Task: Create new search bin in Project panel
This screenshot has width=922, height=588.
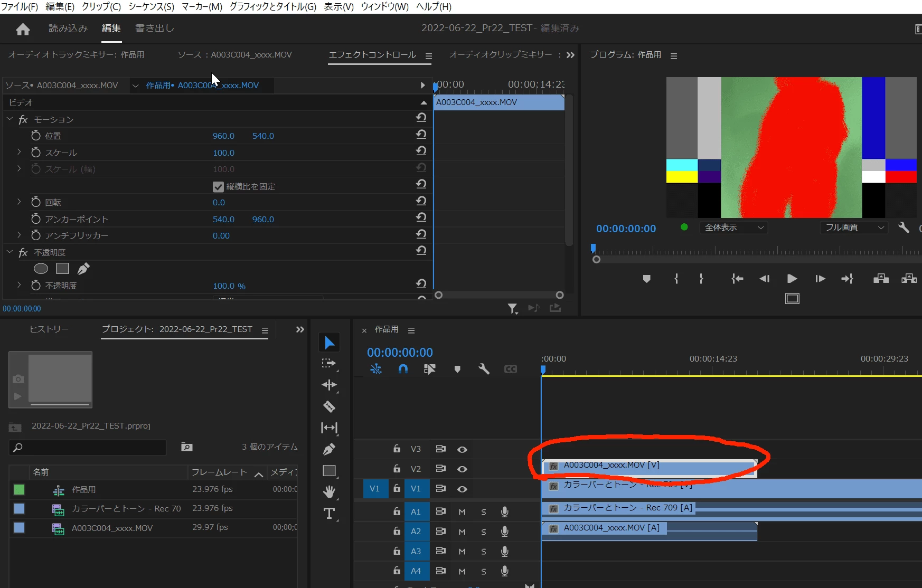Action: [x=186, y=447]
